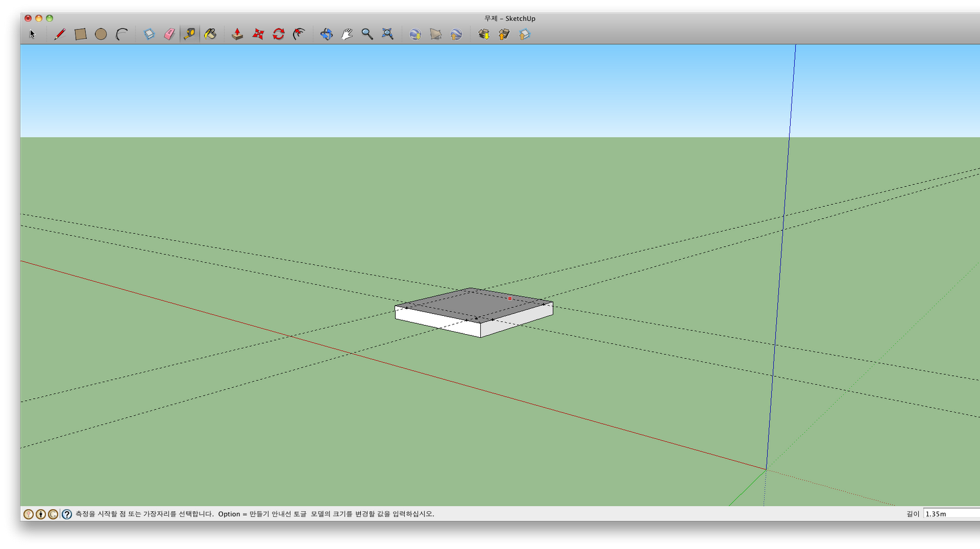Click the status hint text containing 'Option ='
The width and height of the screenshot is (980, 549).
coord(254,514)
